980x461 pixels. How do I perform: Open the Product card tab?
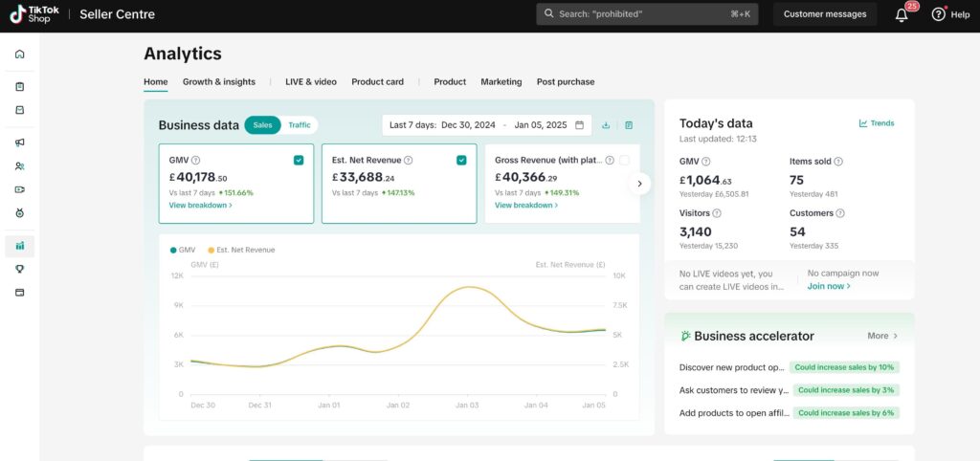point(377,82)
